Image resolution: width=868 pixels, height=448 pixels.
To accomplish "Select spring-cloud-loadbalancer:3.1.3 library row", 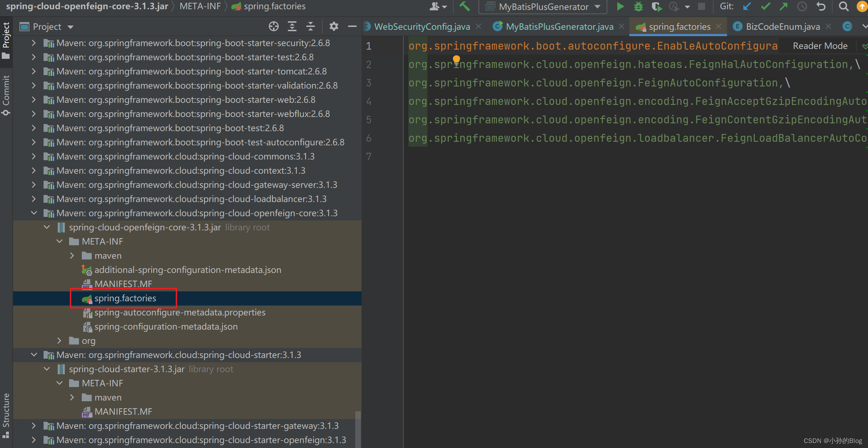I will click(x=187, y=199).
